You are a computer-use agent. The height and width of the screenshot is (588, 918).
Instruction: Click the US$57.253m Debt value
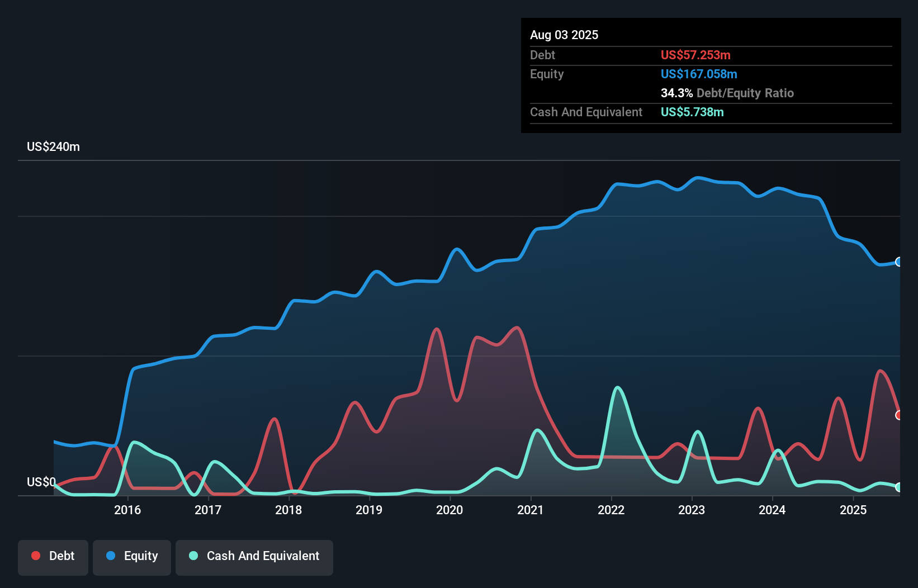pos(695,55)
